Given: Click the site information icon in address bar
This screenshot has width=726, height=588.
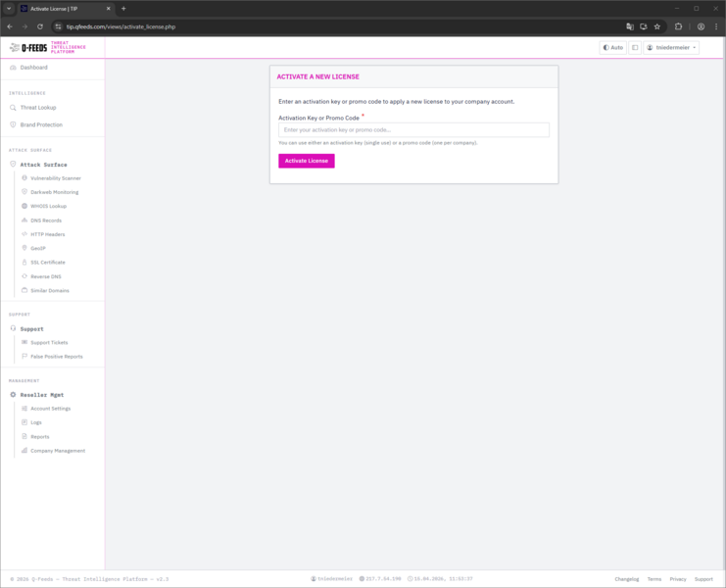Looking at the screenshot, I should click(x=58, y=26).
